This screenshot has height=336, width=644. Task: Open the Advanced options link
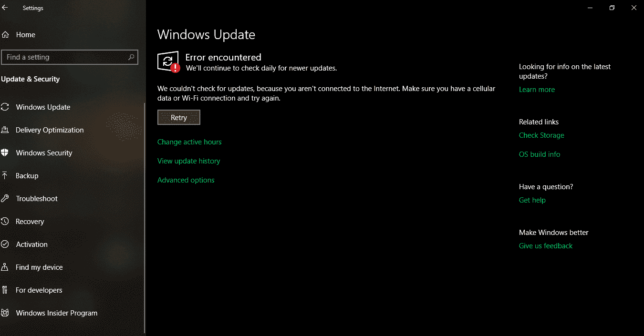click(x=186, y=180)
